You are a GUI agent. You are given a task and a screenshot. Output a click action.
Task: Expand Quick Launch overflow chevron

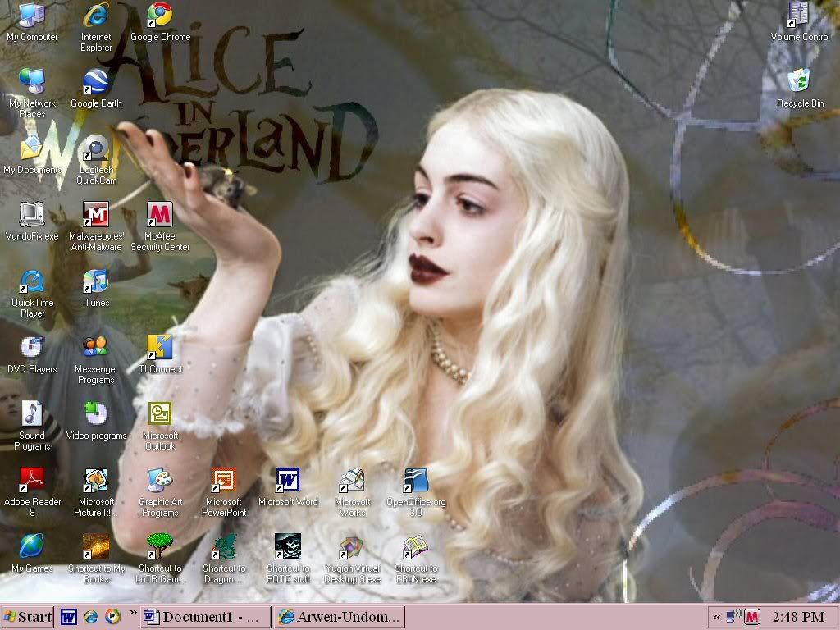click(x=133, y=612)
